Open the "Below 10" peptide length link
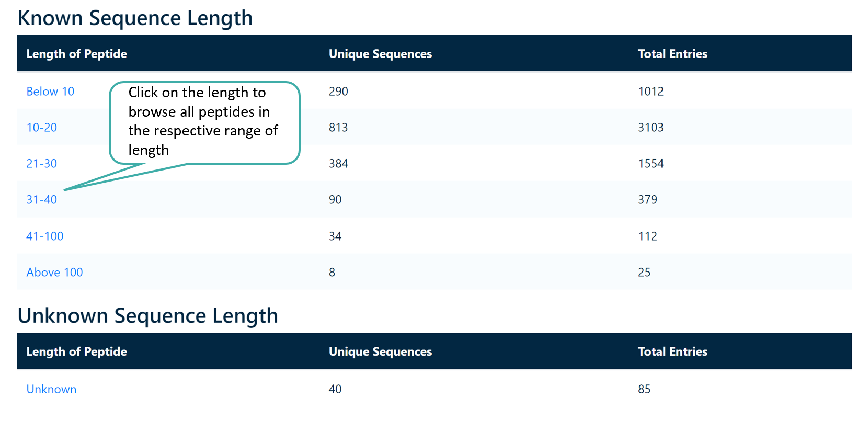 [x=50, y=91]
